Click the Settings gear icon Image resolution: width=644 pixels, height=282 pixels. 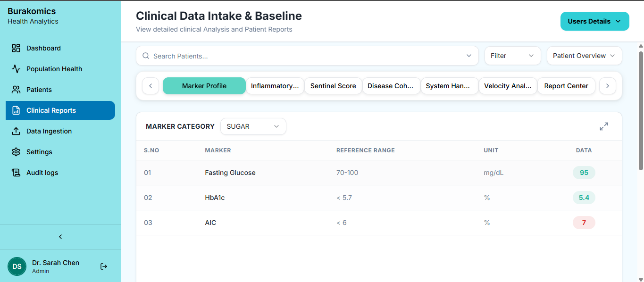pos(16,152)
